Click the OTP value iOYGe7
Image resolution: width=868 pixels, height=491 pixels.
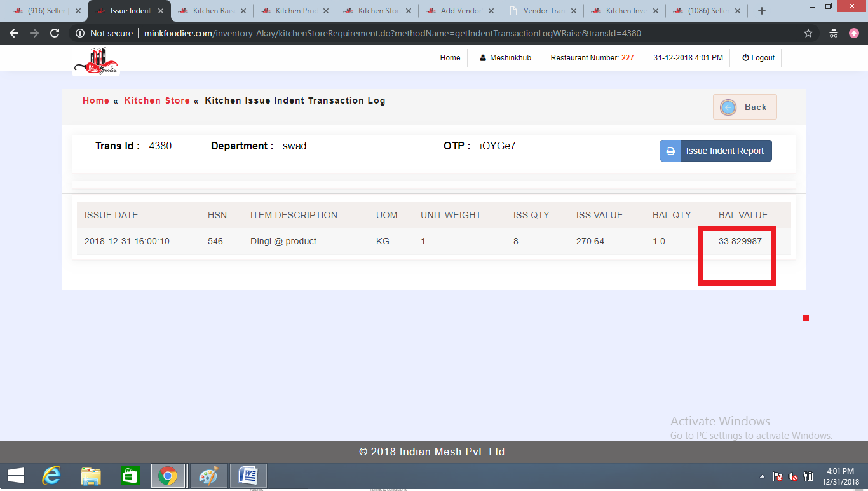point(498,146)
